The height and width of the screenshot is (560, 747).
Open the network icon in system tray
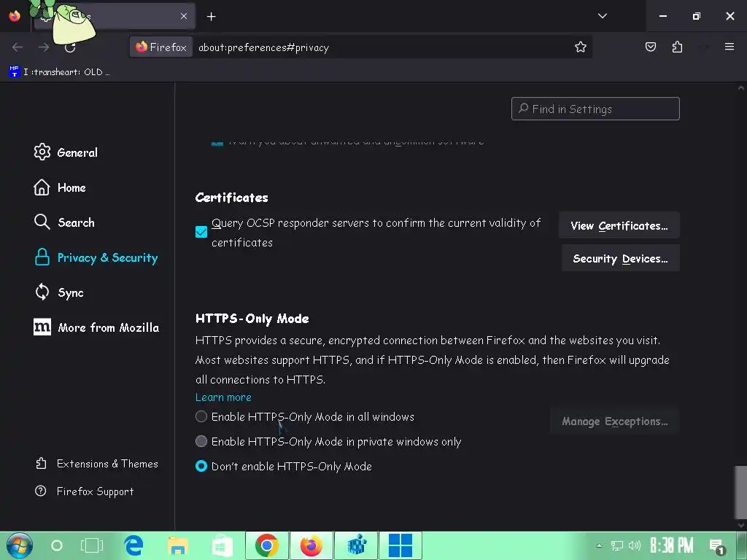617,545
